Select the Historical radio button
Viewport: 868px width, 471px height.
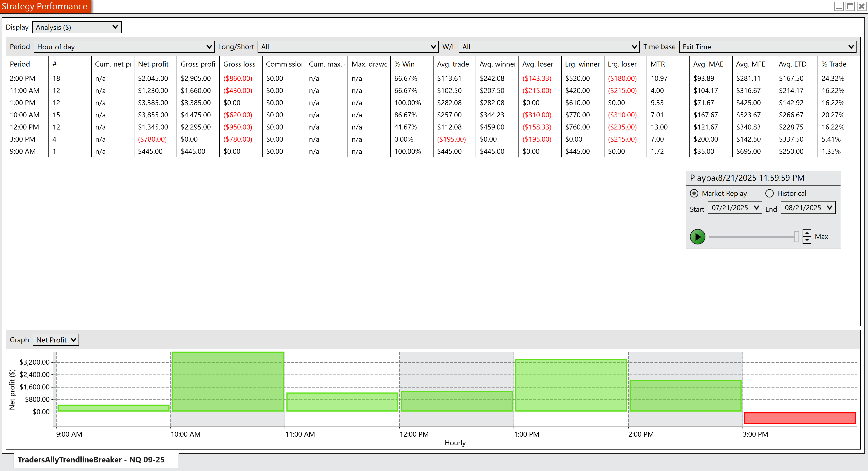click(x=769, y=193)
